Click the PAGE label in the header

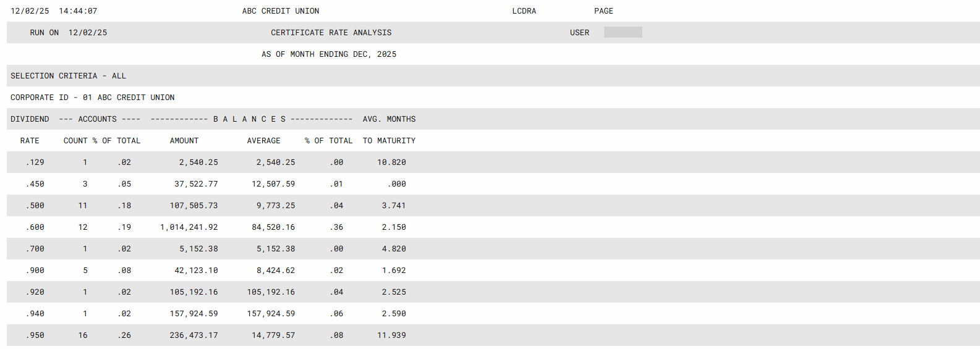pyautogui.click(x=603, y=11)
